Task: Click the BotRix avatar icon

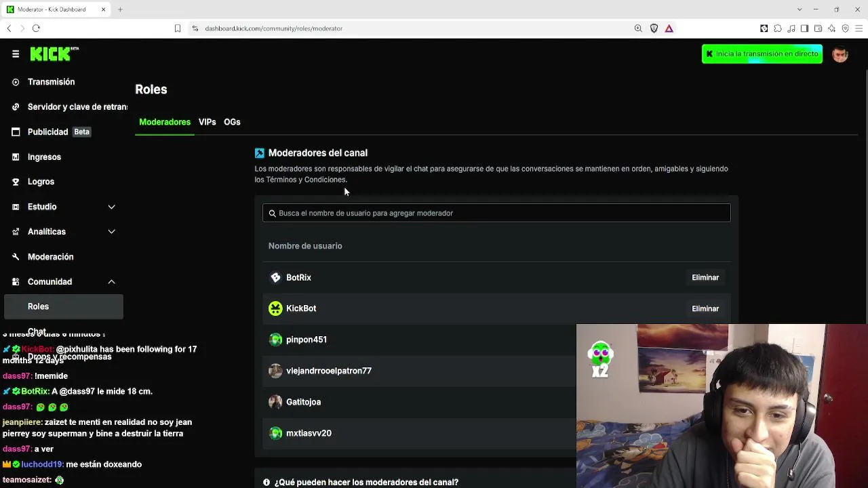Action: [x=275, y=277]
